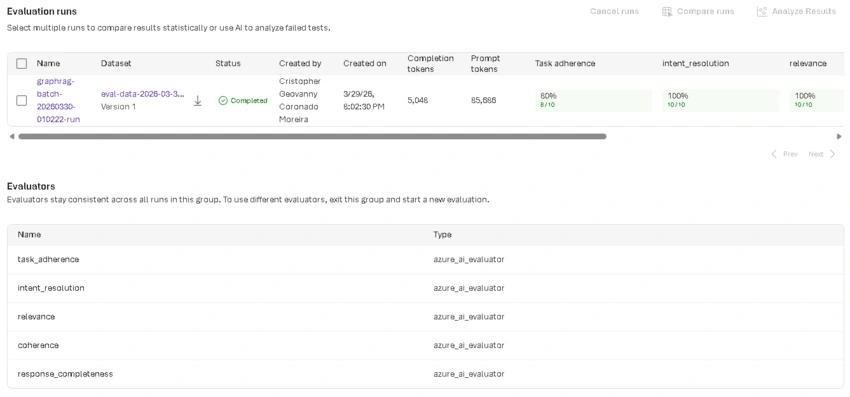
Task: Click the Status column header
Action: [x=228, y=63]
